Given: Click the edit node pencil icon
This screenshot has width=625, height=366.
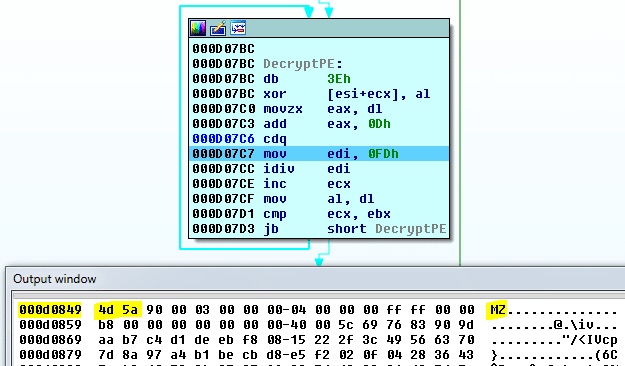Looking at the screenshot, I should pyautogui.click(x=218, y=28).
